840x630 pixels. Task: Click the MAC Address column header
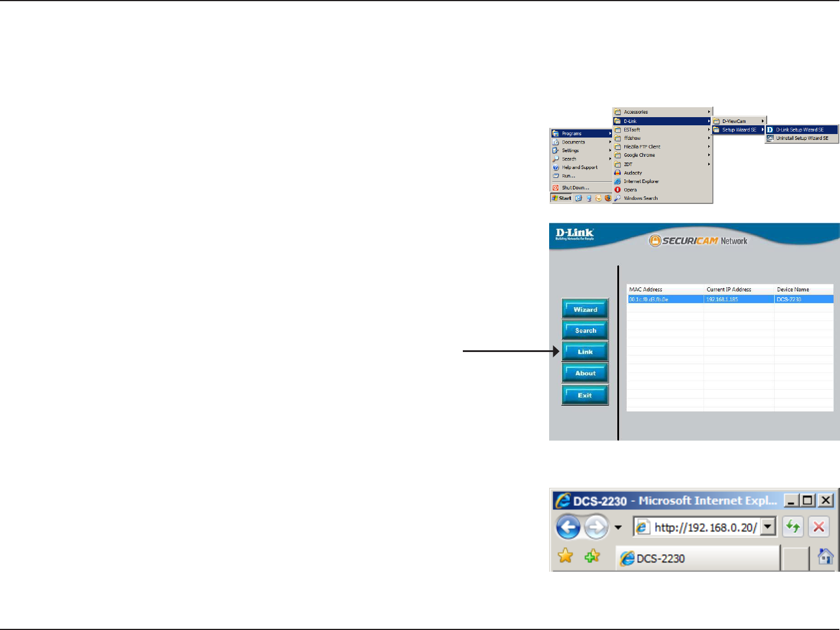pyautogui.click(x=665, y=289)
